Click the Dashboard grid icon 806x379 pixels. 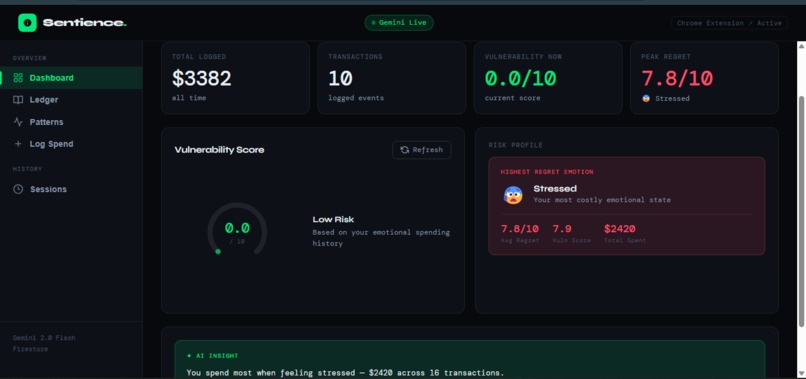tap(18, 78)
